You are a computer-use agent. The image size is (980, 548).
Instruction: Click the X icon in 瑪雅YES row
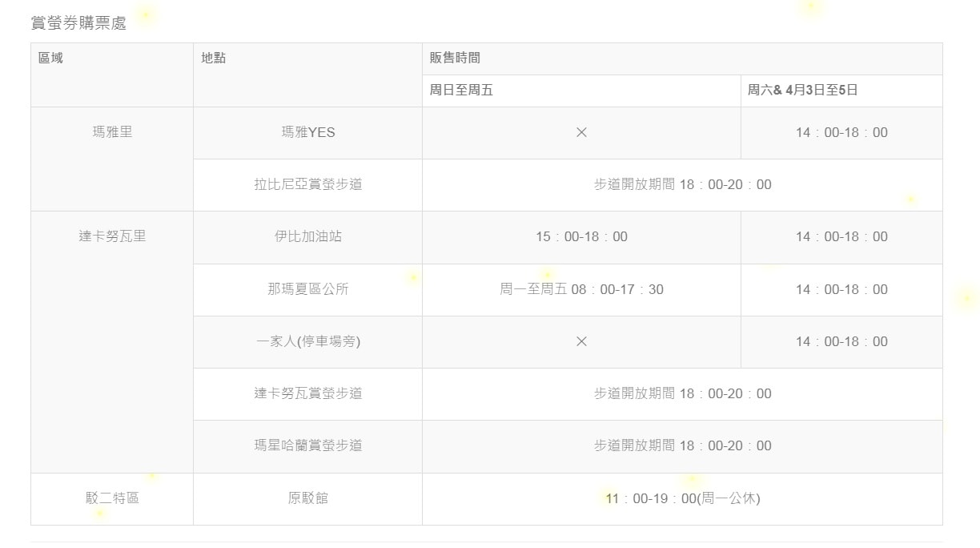coord(581,132)
